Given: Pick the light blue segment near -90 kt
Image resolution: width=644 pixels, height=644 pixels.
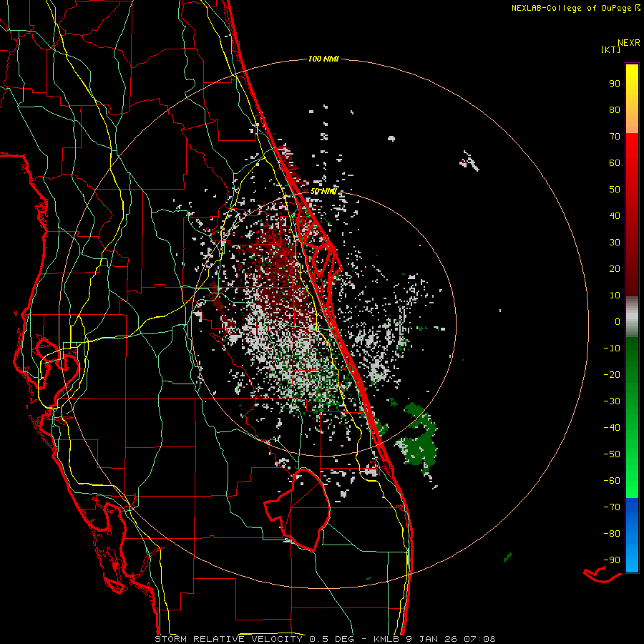Looking at the screenshot, I should [632, 559].
